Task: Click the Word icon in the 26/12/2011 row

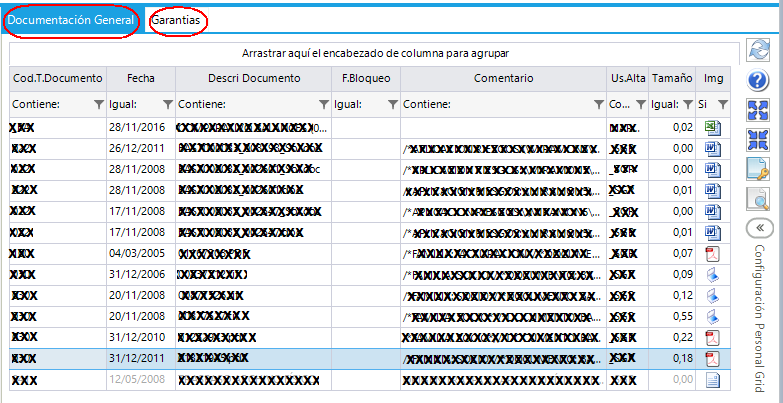Action: [x=713, y=149]
